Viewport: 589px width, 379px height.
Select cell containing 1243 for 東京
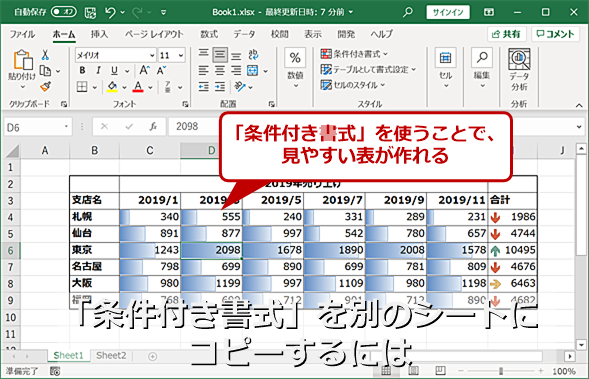150,250
